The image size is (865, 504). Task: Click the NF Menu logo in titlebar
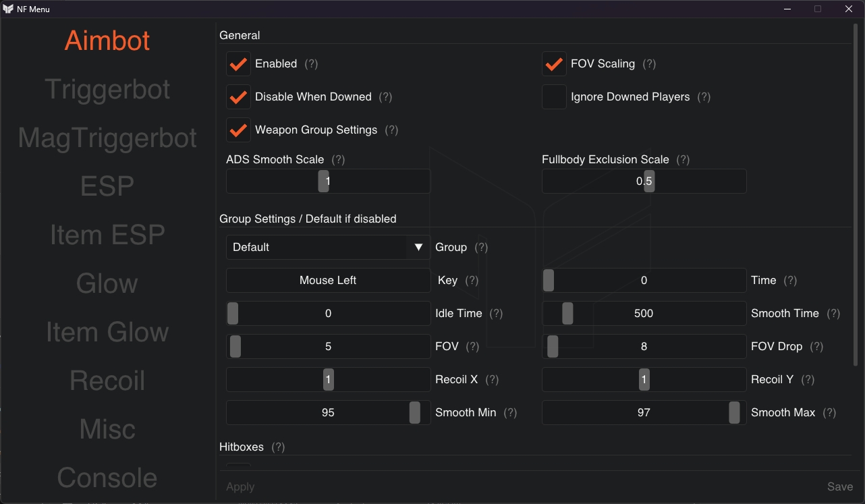[x=8, y=9]
